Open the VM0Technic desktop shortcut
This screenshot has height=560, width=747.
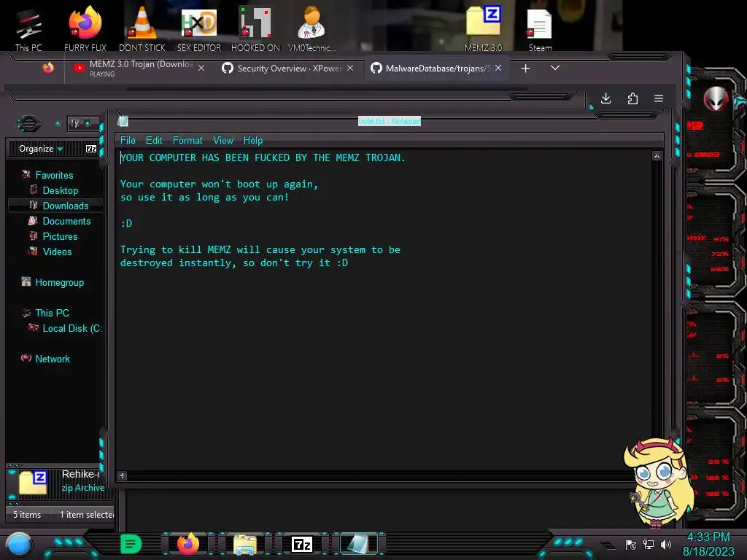[x=312, y=27]
